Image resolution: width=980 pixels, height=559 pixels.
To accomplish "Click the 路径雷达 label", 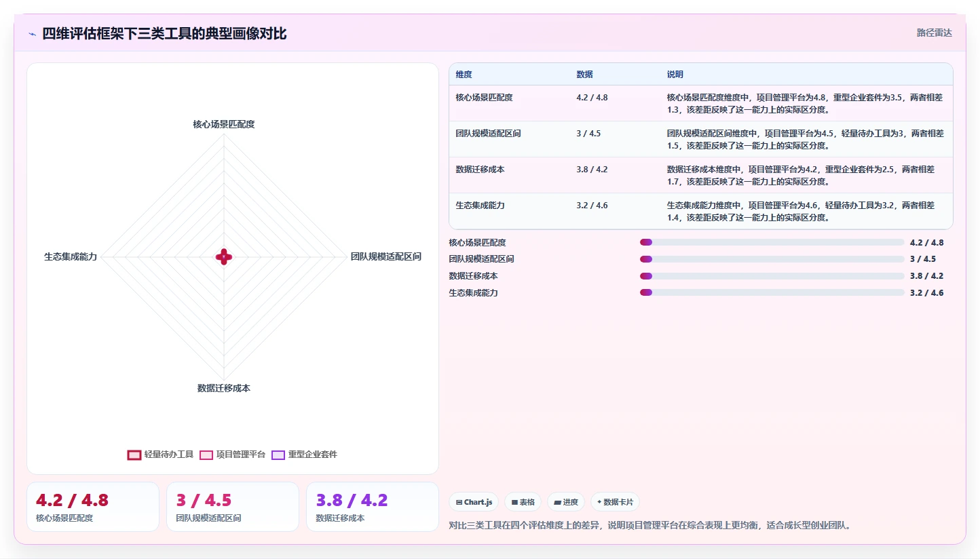I will 935,33.
